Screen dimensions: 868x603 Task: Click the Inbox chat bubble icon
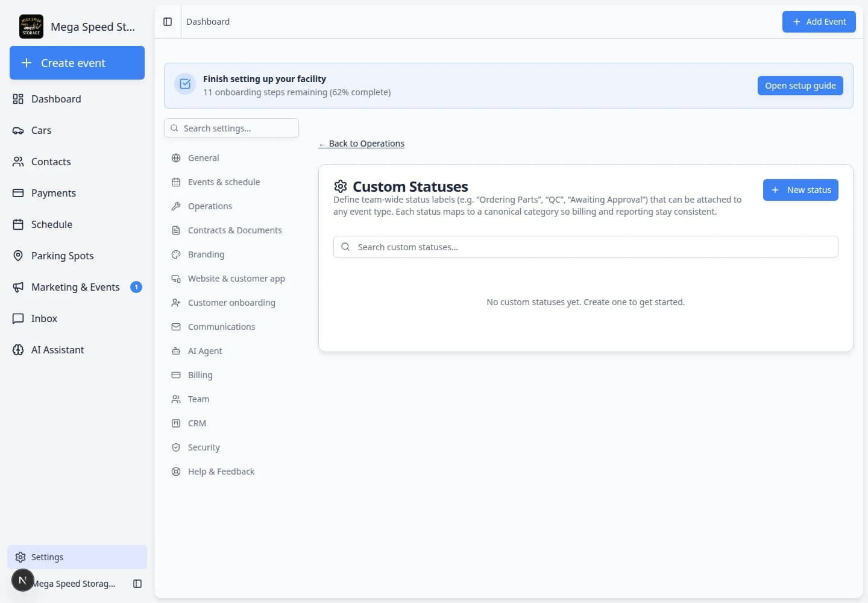pyautogui.click(x=18, y=318)
